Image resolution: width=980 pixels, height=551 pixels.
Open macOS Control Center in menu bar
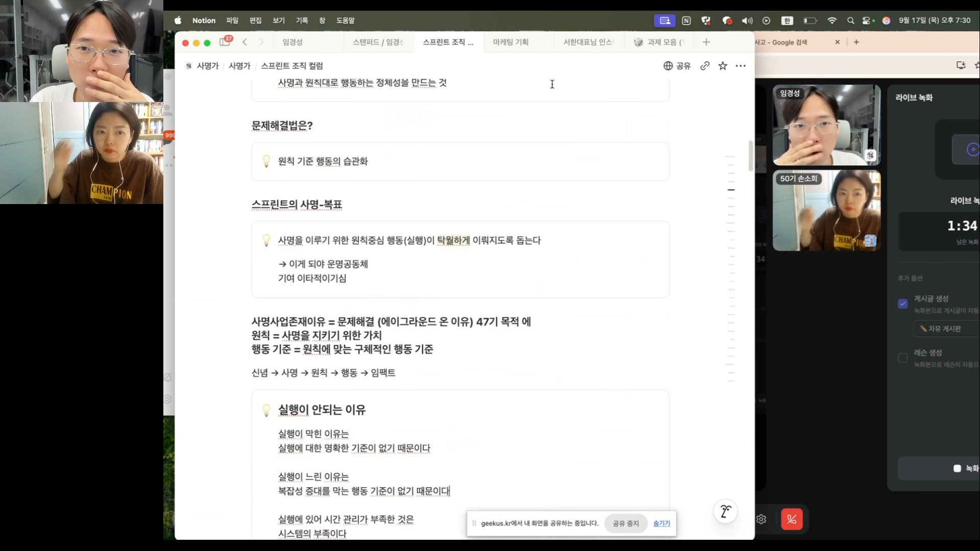click(x=867, y=20)
